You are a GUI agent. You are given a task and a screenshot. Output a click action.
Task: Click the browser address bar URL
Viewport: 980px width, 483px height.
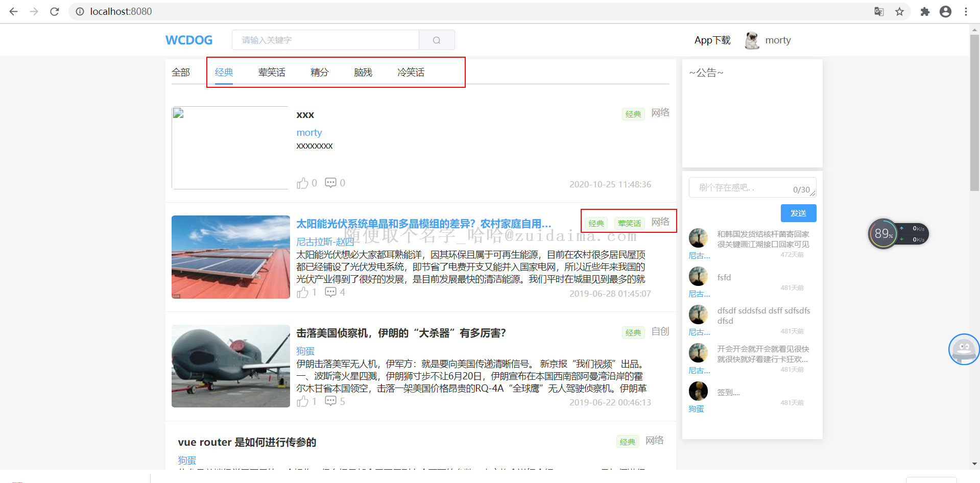click(121, 11)
